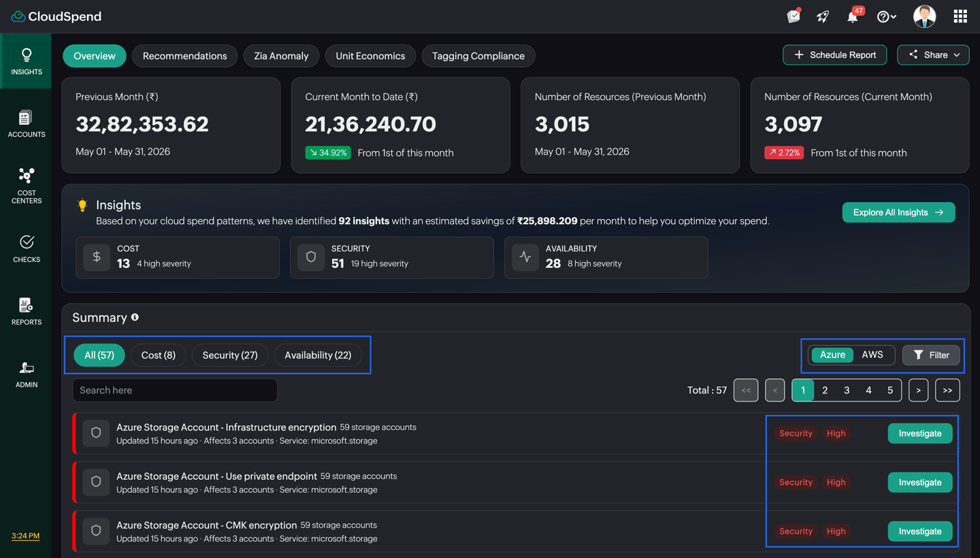The height and width of the screenshot is (558, 980).
Task: Click Explore All Insights button
Action: [x=898, y=212]
